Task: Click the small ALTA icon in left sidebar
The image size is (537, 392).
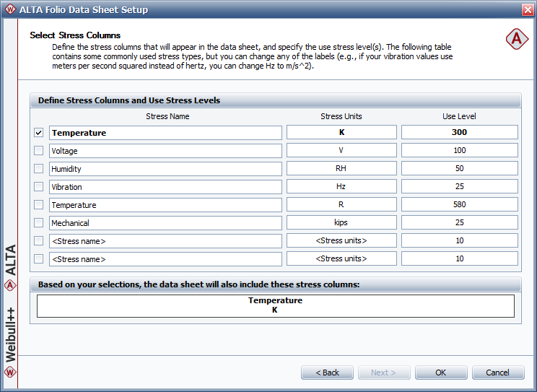Action: pos(9,284)
